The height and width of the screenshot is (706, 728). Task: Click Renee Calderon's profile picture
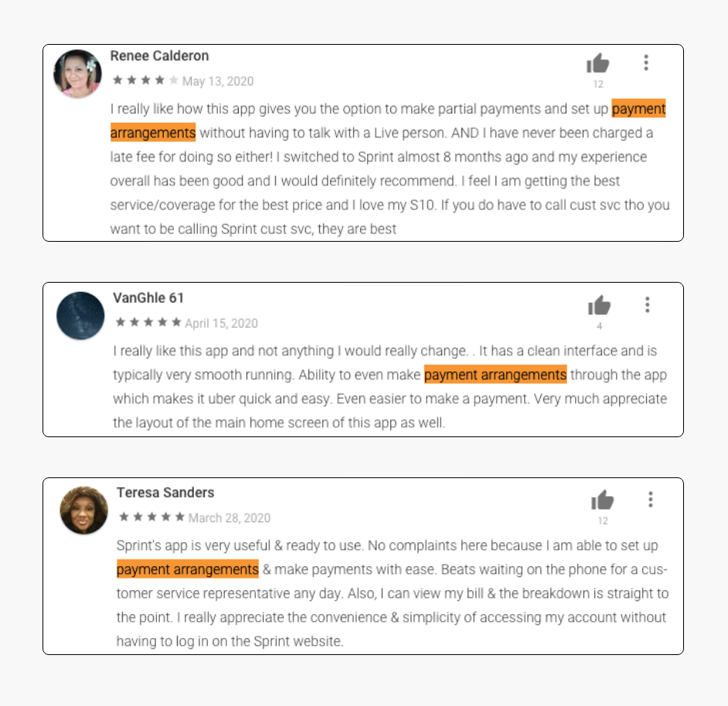pyautogui.click(x=77, y=73)
